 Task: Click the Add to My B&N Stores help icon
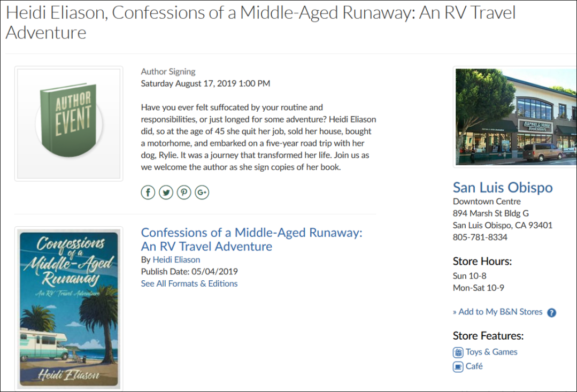click(552, 313)
